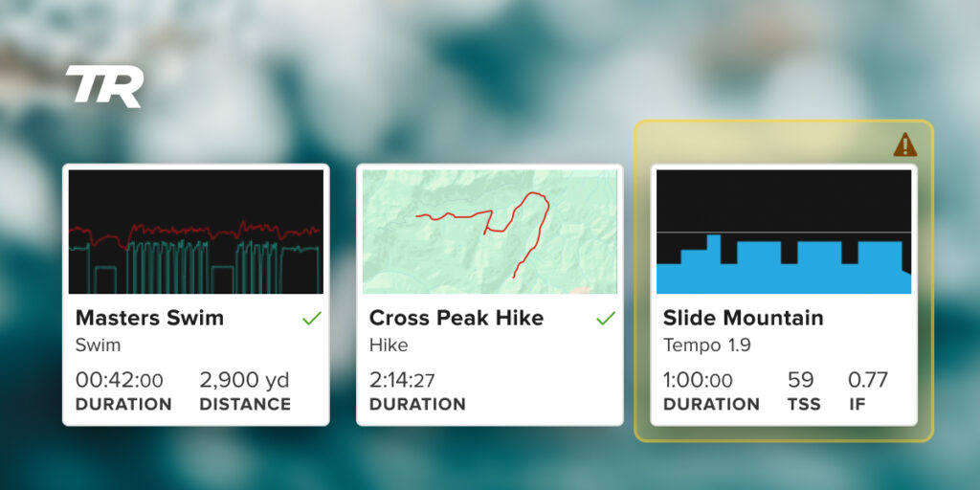Open the Cross Peak Hike map thumbnail
980x490 pixels.
(x=490, y=232)
